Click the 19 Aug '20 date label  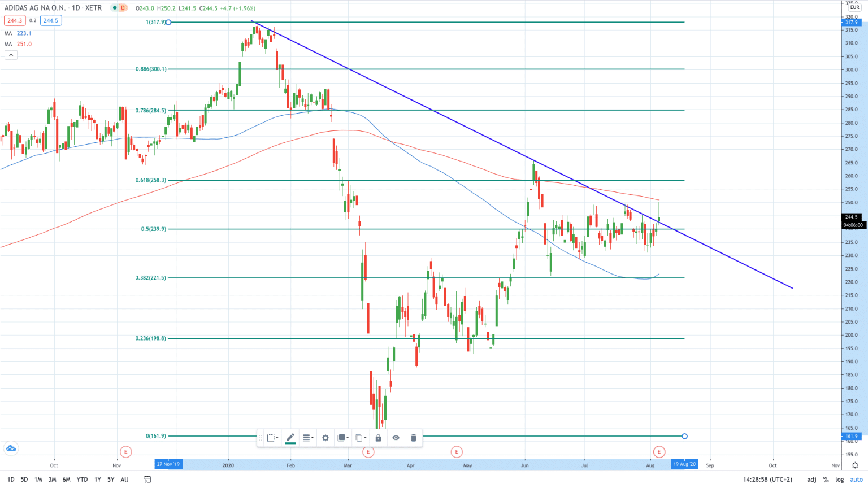(x=685, y=464)
